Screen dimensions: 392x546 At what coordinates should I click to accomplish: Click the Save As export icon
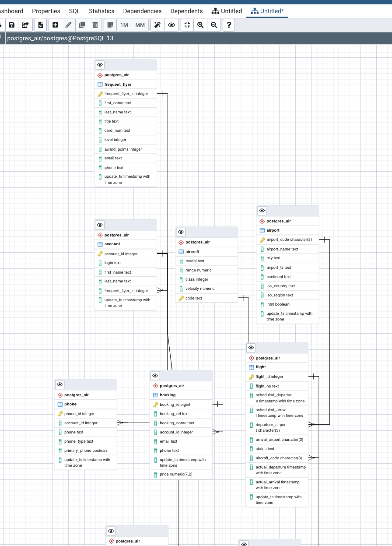tap(25, 25)
